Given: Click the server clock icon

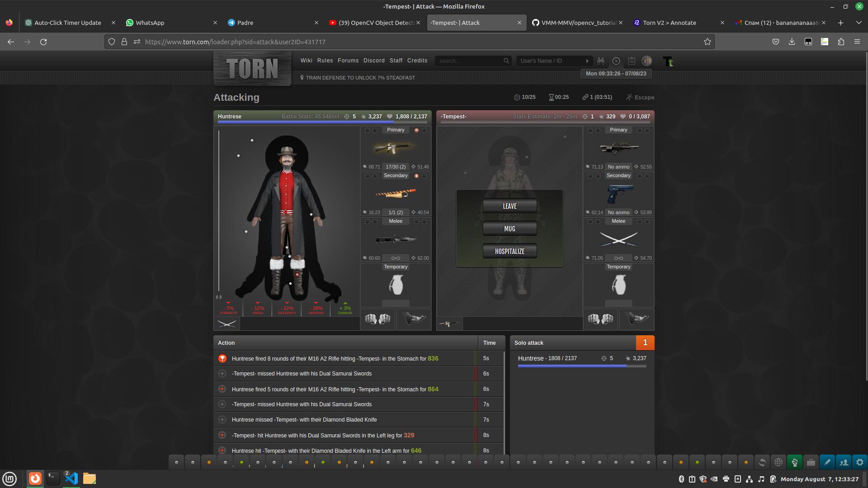Looking at the screenshot, I should 616,61.
